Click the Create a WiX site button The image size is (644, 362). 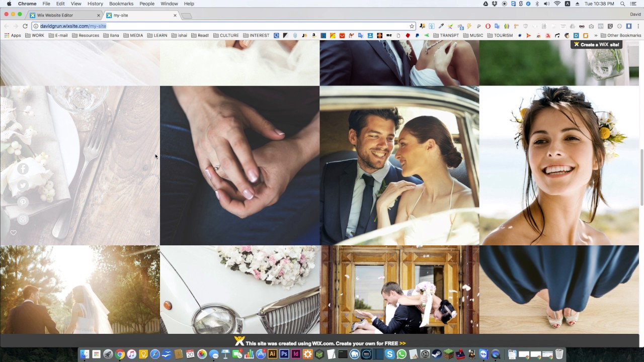pos(597,44)
